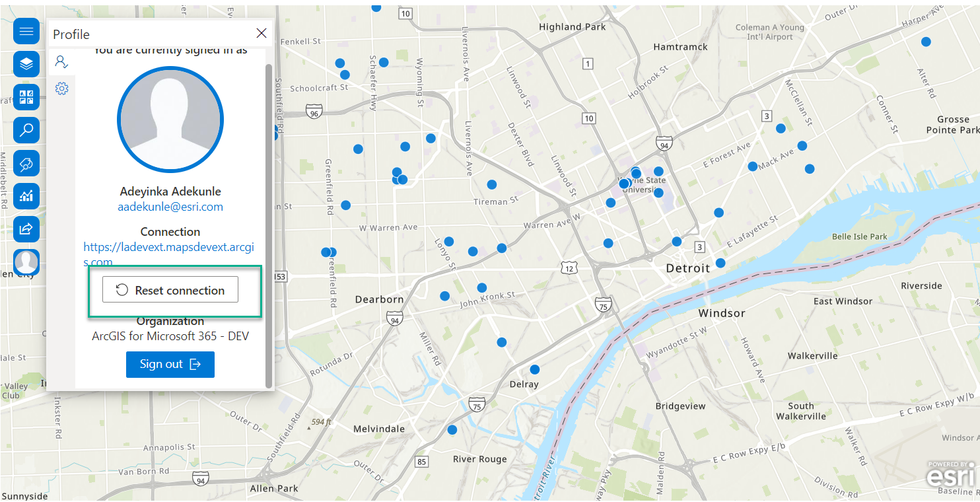Click the profile picture placeholder image

tap(170, 120)
